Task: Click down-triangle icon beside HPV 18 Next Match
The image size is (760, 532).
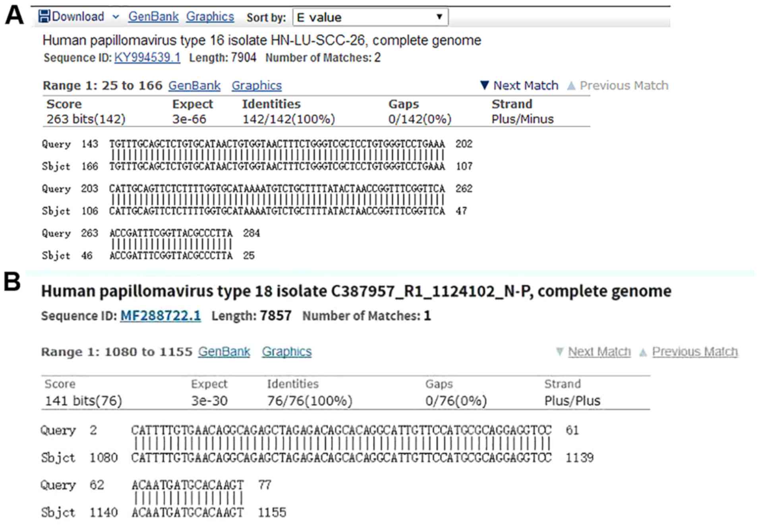Action: click(559, 352)
